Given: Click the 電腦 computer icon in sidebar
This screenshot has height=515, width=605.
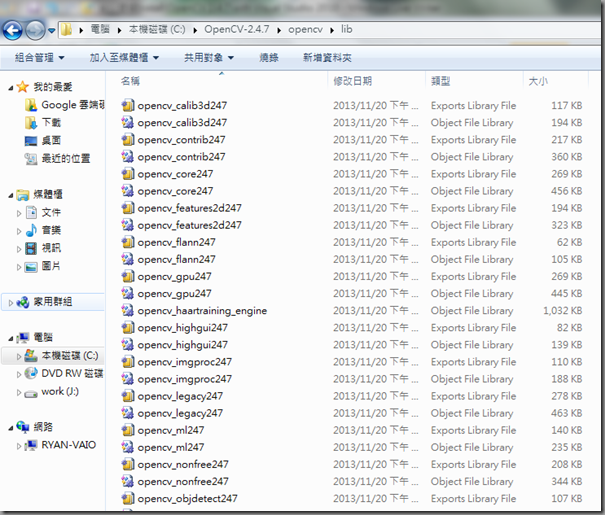Looking at the screenshot, I should click(23, 338).
